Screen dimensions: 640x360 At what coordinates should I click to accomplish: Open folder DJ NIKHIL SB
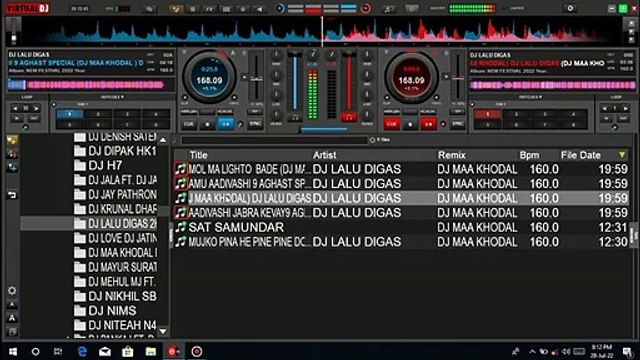116,296
